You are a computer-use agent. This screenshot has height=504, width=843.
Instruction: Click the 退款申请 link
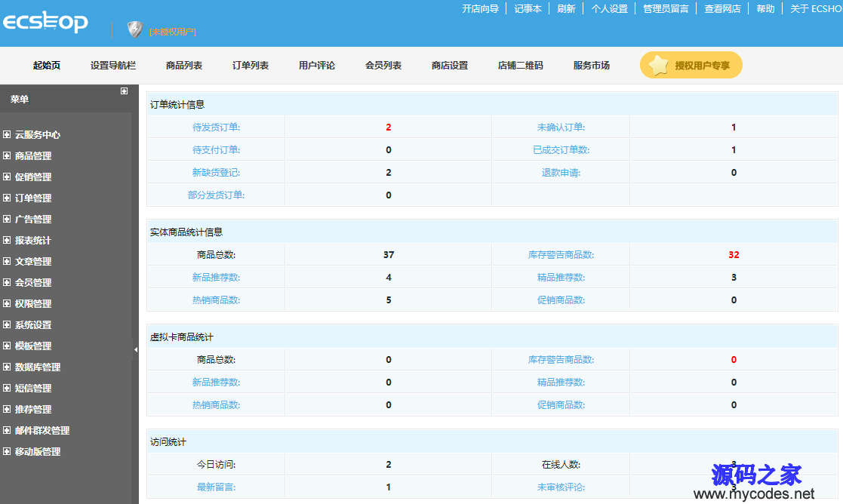[561, 173]
